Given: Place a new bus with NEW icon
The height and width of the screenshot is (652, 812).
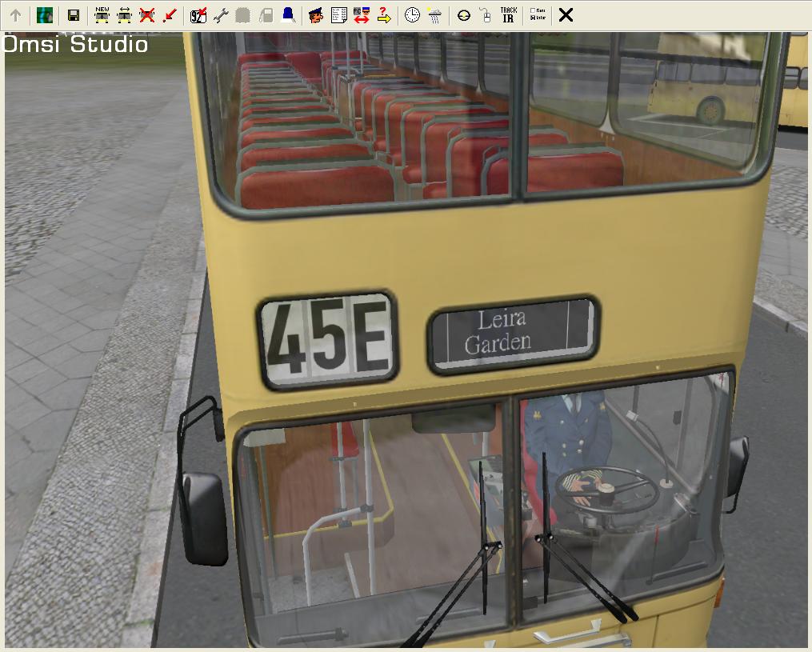Looking at the screenshot, I should coord(102,15).
